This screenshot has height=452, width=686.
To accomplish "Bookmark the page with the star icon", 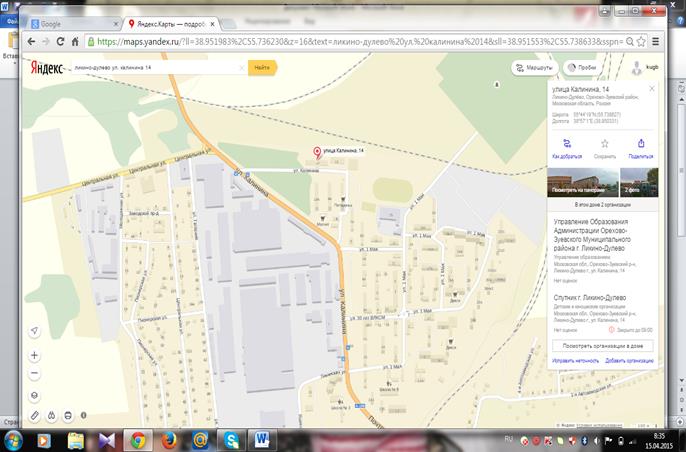I will click(x=641, y=42).
